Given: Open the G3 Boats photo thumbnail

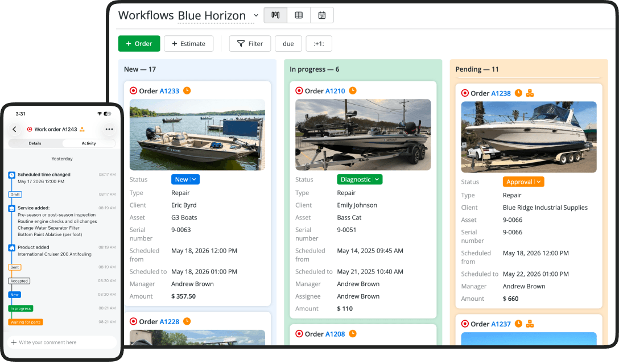Looking at the screenshot, I should [197, 135].
